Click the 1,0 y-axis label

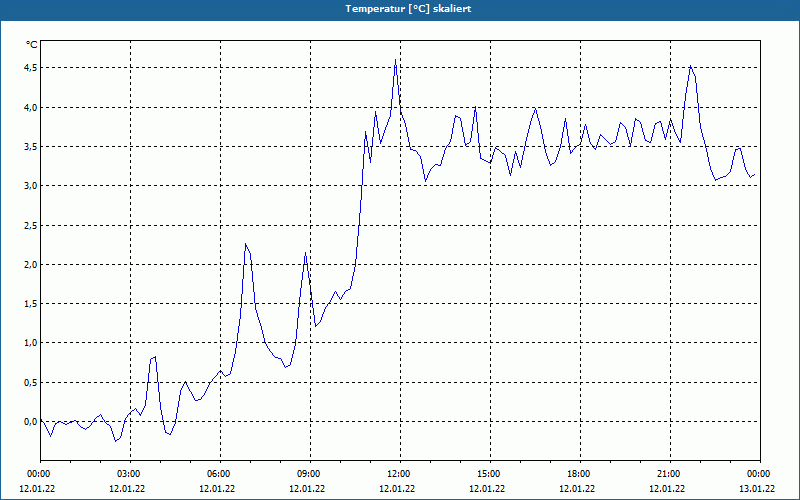pyautogui.click(x=31, y=343)
